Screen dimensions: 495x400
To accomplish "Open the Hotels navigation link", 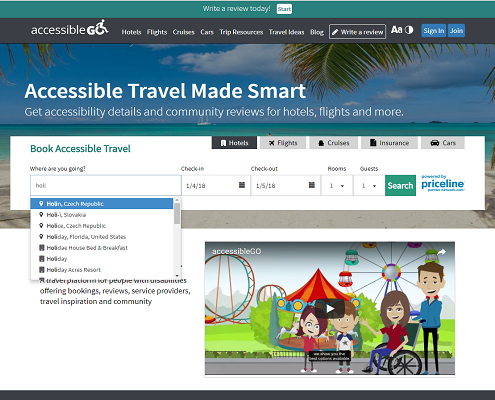I will 131,32.
